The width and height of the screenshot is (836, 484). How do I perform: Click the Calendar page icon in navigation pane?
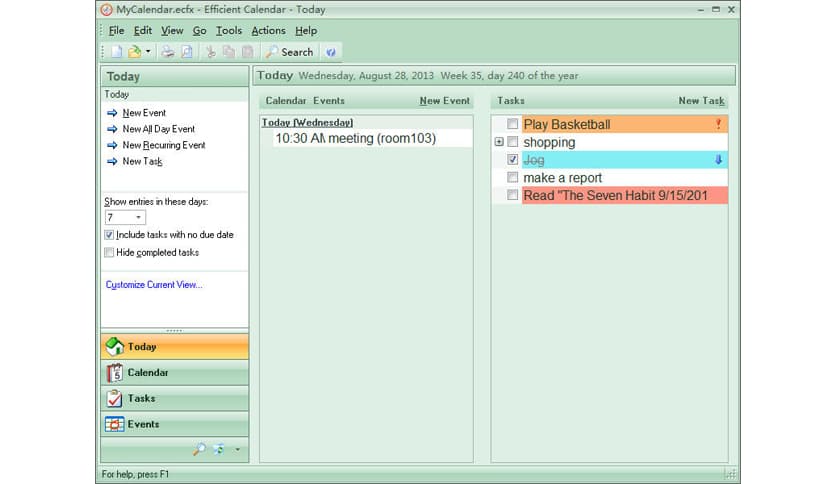115,373
